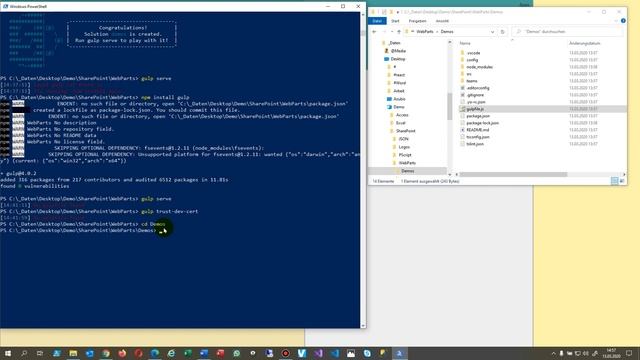Open the Datei ribbon tab

click(377, 21)
